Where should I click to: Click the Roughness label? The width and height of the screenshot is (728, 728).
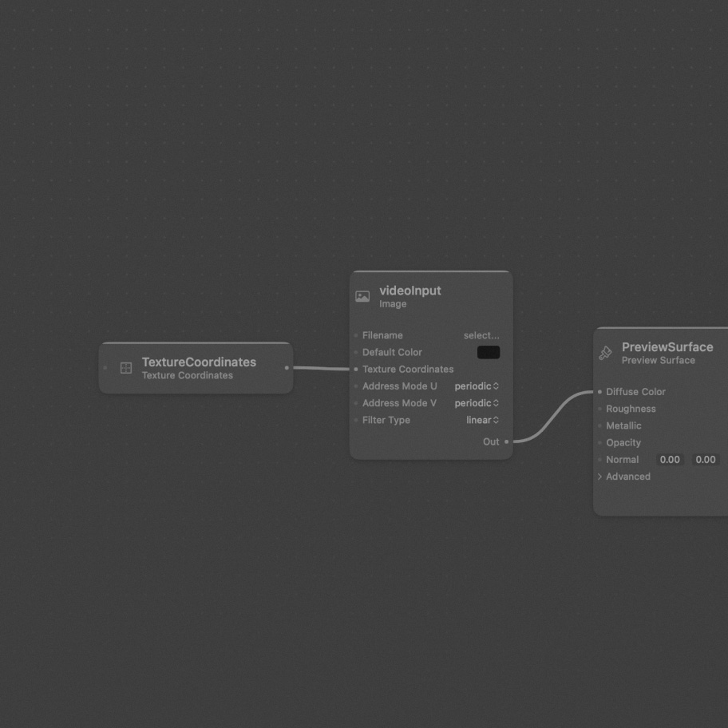631,409
